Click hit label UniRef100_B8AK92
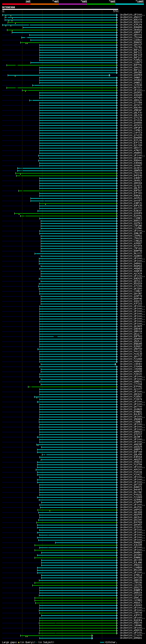Screen dimensions: 146x644 tap(131, 42)
